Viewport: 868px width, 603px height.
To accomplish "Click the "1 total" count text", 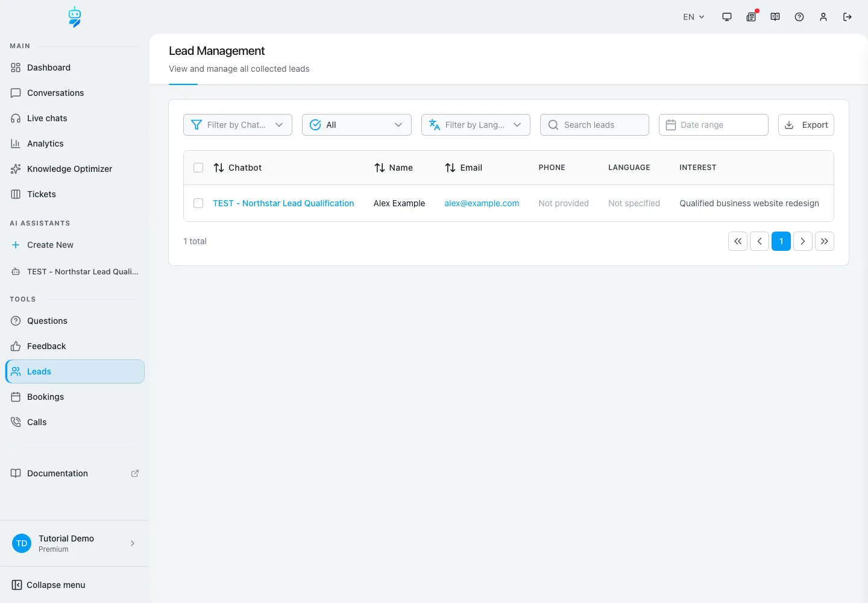I will (x=195, y=241).
